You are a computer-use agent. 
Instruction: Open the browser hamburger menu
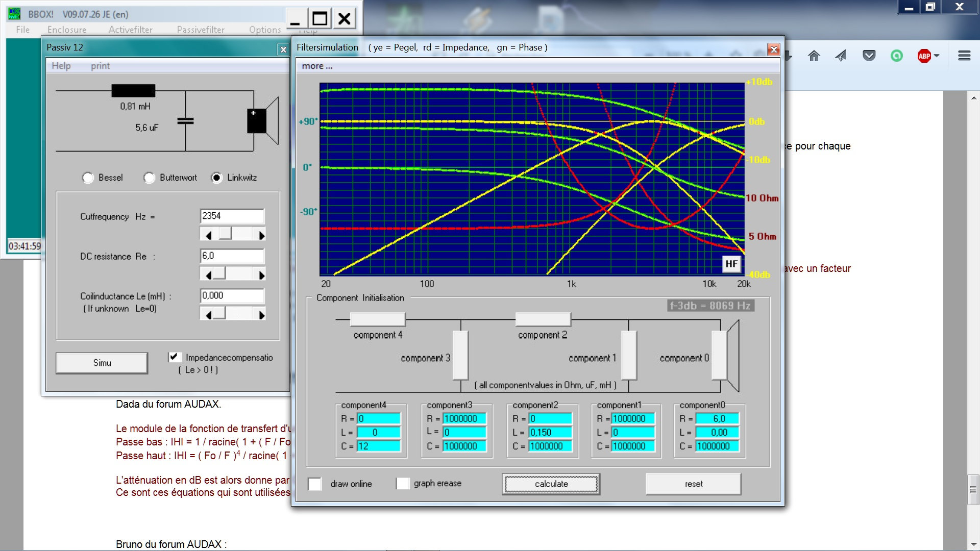point(964,56)
